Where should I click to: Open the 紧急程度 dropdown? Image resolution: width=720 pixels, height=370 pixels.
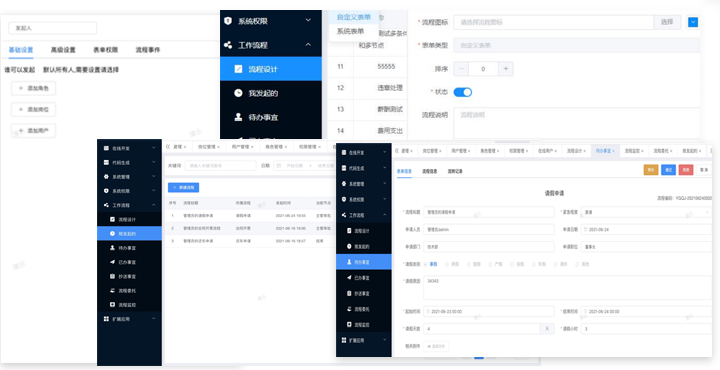tap(646, 213)
